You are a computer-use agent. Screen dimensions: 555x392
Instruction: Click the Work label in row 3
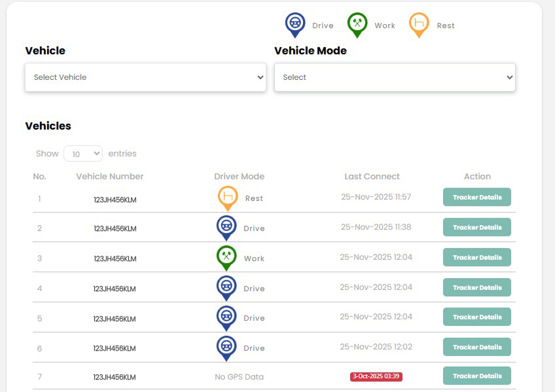pyautogui.click(x=254, y=258)
